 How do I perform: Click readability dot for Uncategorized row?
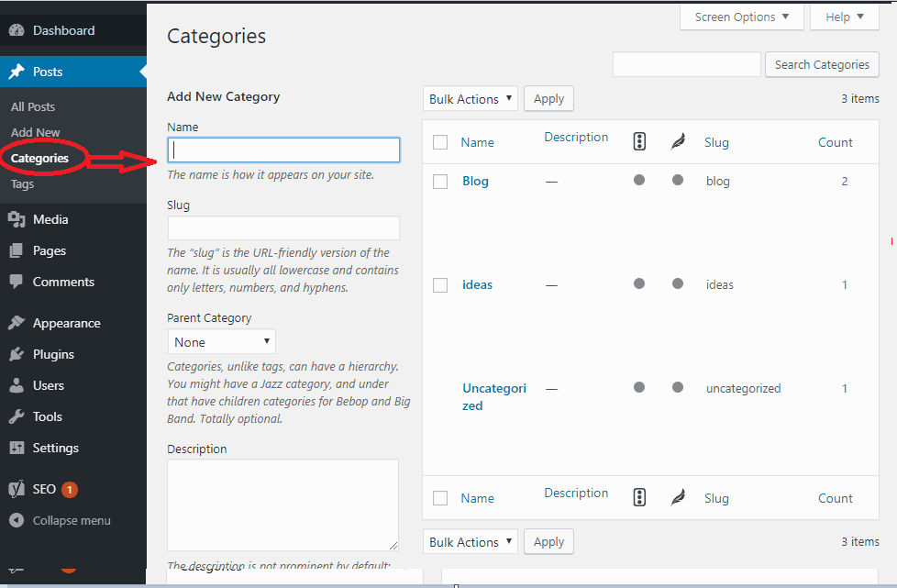click(x=678, y=387)
